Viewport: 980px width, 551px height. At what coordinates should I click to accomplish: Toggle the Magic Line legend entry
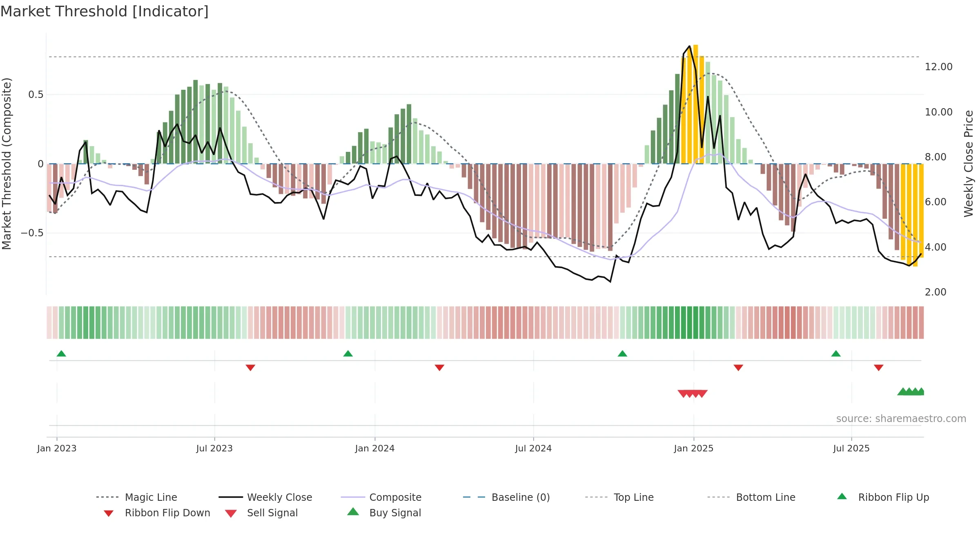136,497
